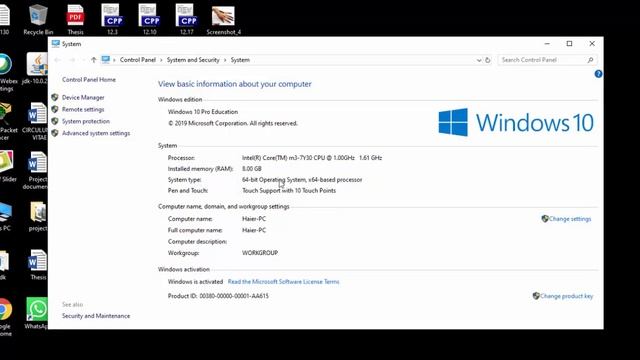640x360 pixels.
Task: Expand the address bar history dropdown
Action: 479,60
